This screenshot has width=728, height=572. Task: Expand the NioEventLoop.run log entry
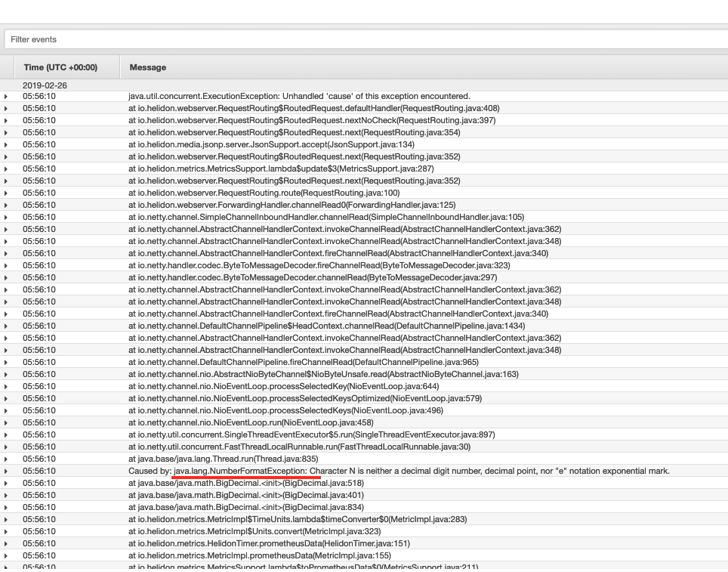pos(8,422)
